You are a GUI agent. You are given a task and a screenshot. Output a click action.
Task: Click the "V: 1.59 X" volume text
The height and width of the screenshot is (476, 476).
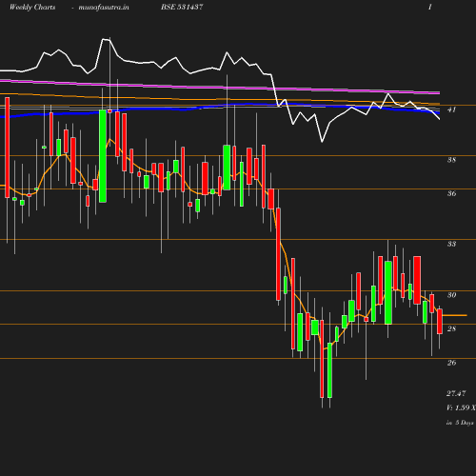pos(461,407)
